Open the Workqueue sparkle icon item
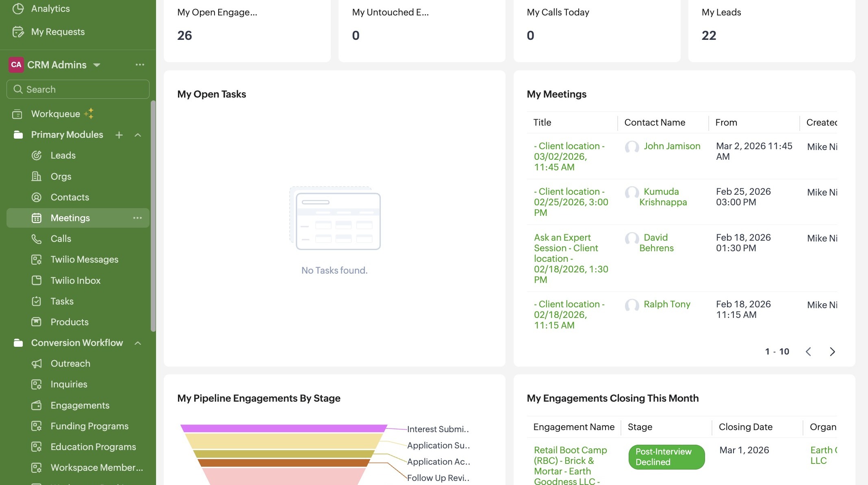Viewport: 868px width, 485px height. (89, 113)
